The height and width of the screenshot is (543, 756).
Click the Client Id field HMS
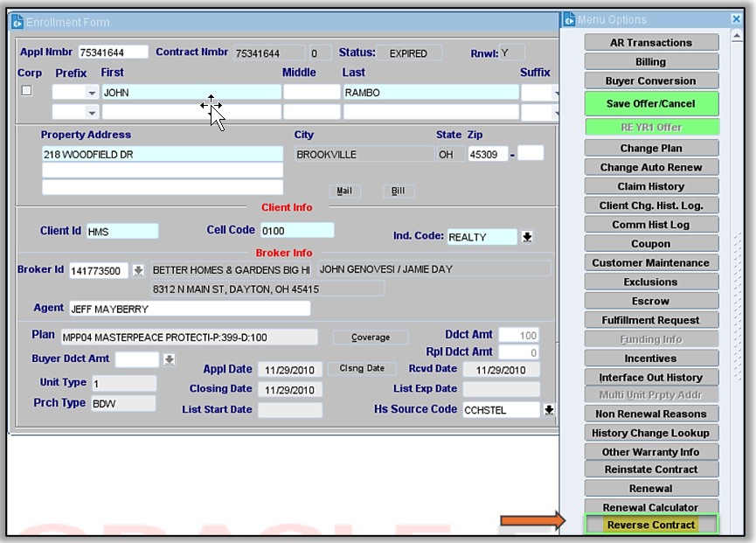click(122, 232)
